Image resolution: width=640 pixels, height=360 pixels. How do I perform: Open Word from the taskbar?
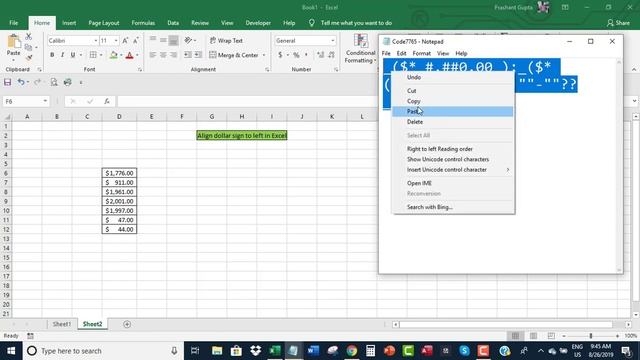point(313,351)
